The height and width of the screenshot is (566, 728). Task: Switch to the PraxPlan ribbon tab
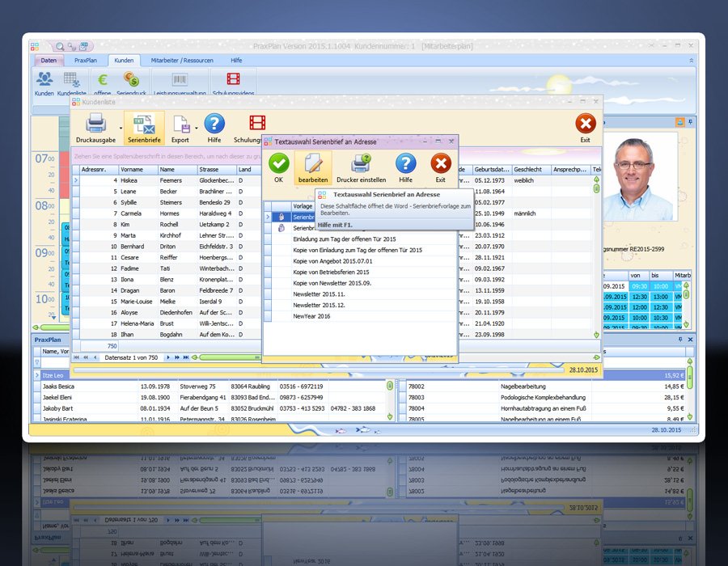pyautogui.click(x=86, y=61)
